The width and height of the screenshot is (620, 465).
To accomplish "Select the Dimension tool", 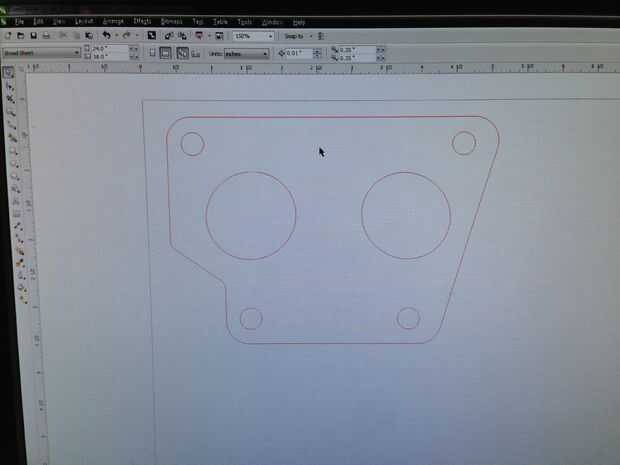I will [18, 226].
